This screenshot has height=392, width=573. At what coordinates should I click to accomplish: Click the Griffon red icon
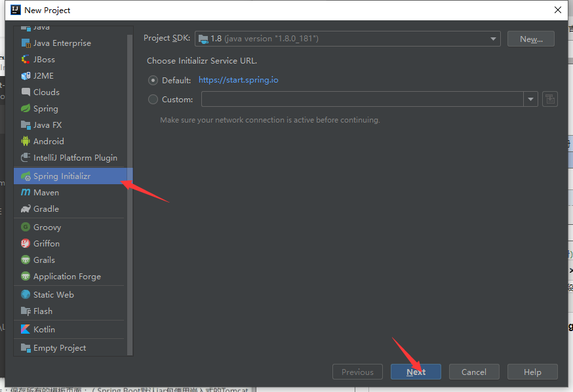coord(26,244)
